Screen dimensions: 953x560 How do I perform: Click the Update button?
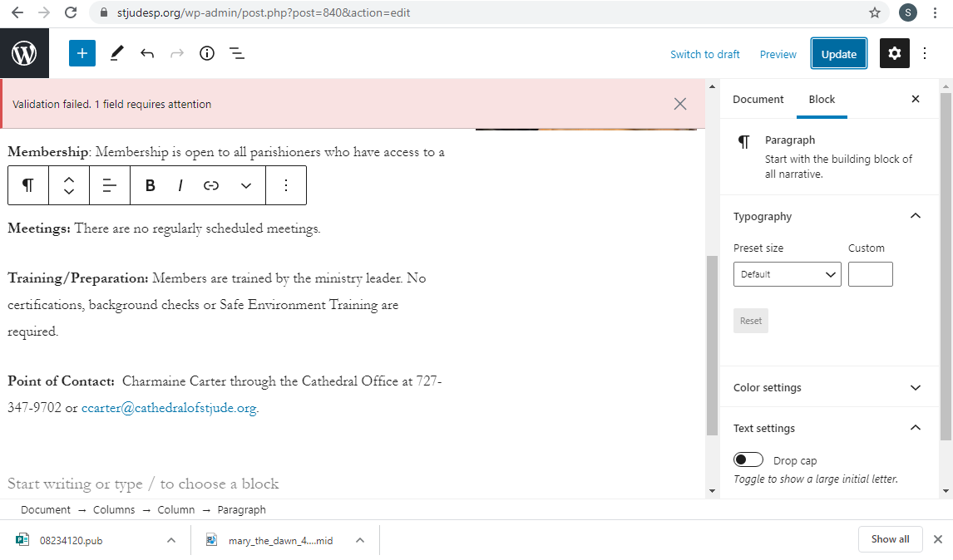[x=838, y=54]
